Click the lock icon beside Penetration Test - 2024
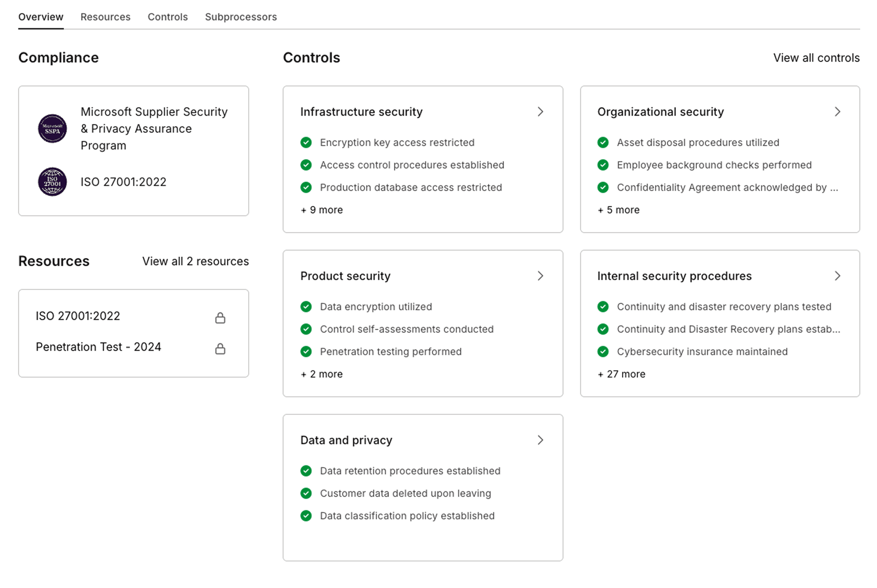Viewport: 877px width, 588px height. (x=220, y=349)
